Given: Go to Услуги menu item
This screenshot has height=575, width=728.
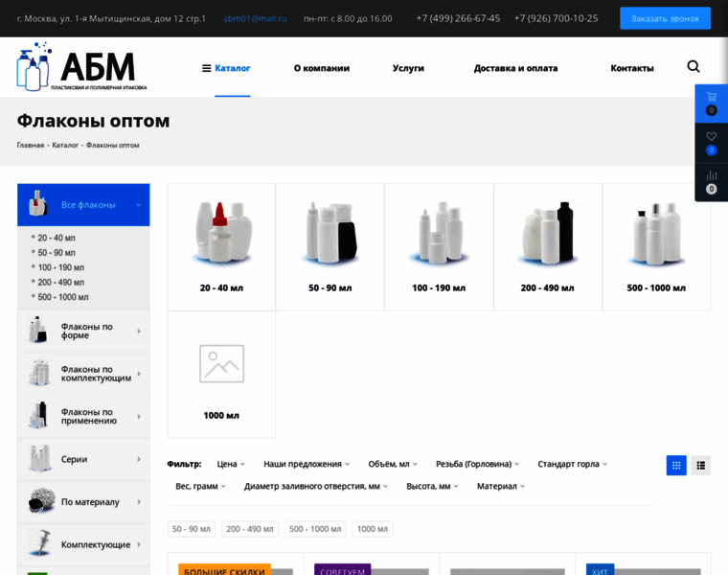Looking at the screenshot, I should point(408,68).
